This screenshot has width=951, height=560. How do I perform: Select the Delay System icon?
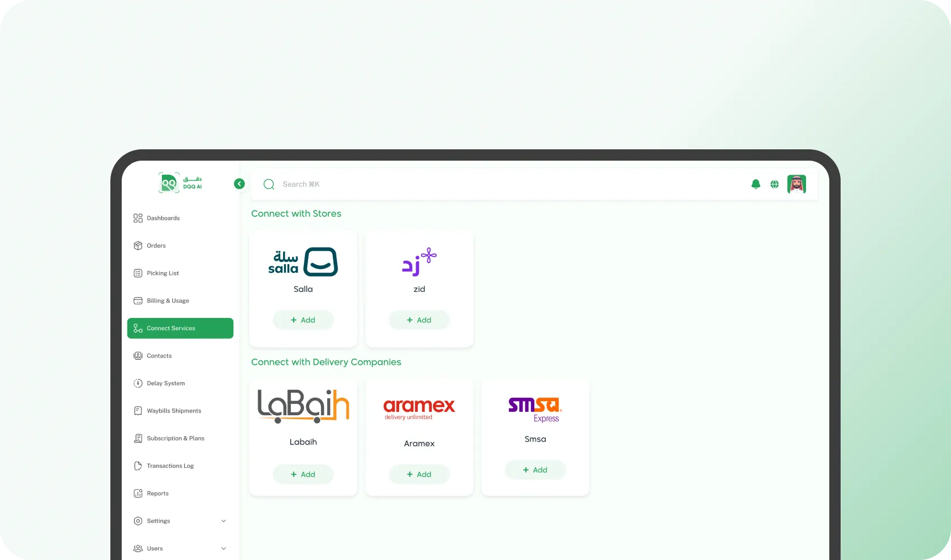click(x=138, y=383)
